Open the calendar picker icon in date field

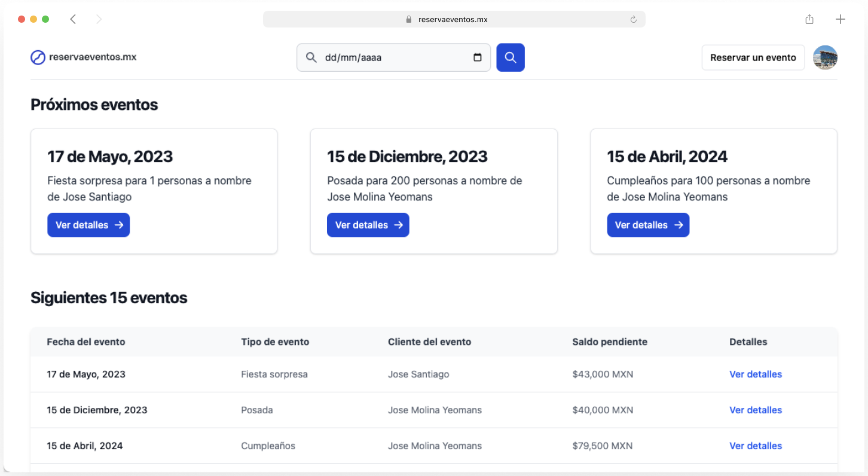click(477, 57)
